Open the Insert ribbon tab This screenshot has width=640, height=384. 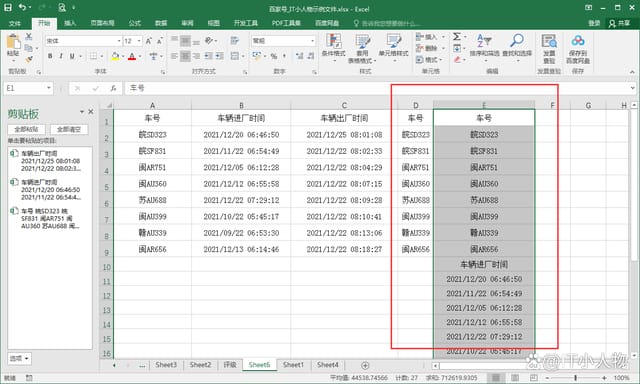(x=70, y=23)
